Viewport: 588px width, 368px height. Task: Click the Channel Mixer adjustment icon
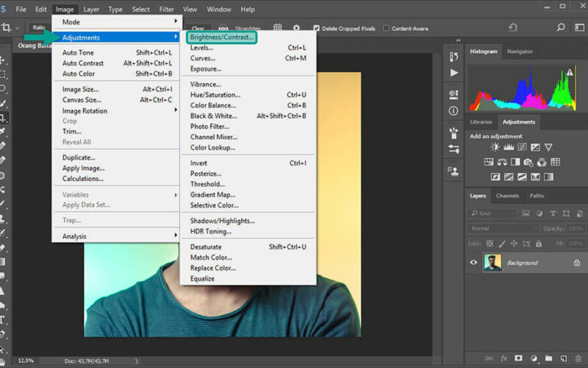(x=542, y=162)
